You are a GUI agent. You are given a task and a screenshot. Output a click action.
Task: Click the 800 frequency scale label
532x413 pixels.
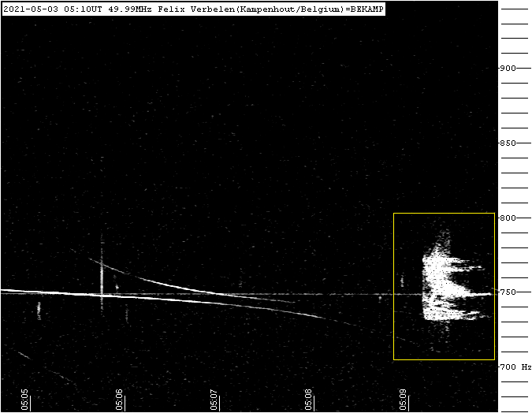coord(508,218)
